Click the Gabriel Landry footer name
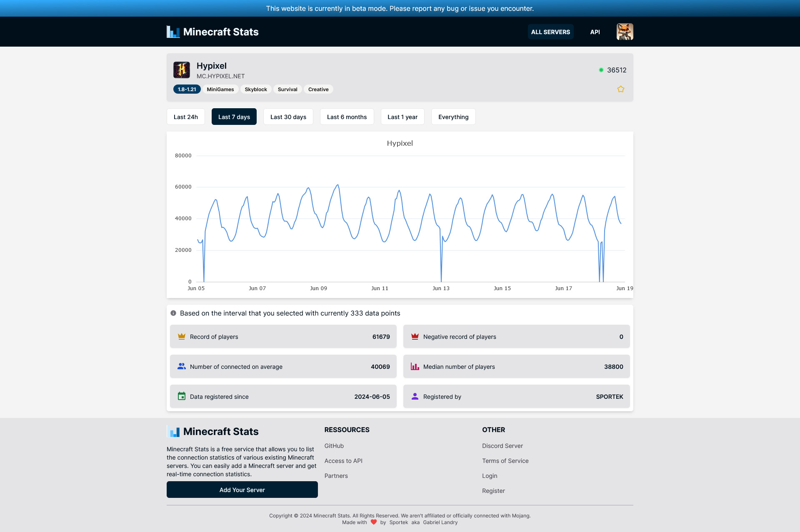 click(440, 522)
